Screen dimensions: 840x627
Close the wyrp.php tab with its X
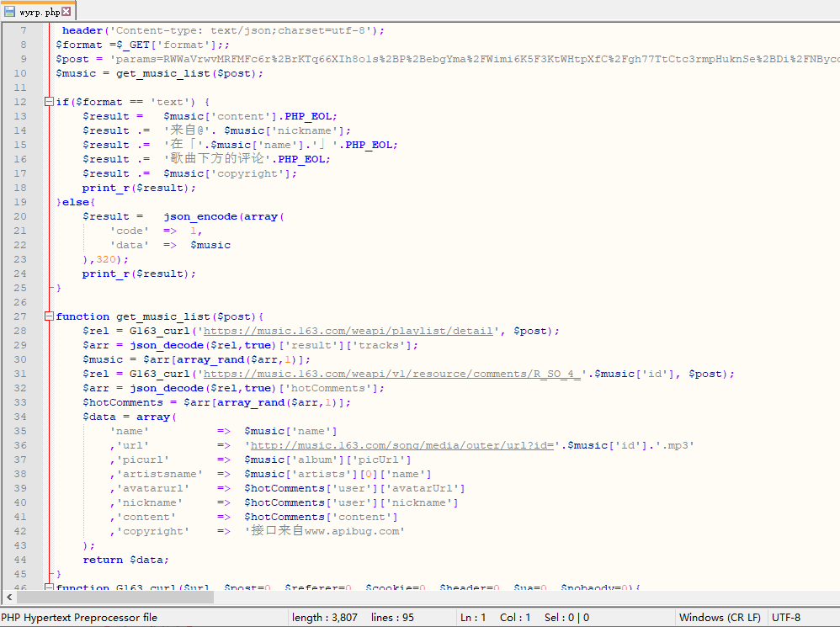tap(67, 12)
